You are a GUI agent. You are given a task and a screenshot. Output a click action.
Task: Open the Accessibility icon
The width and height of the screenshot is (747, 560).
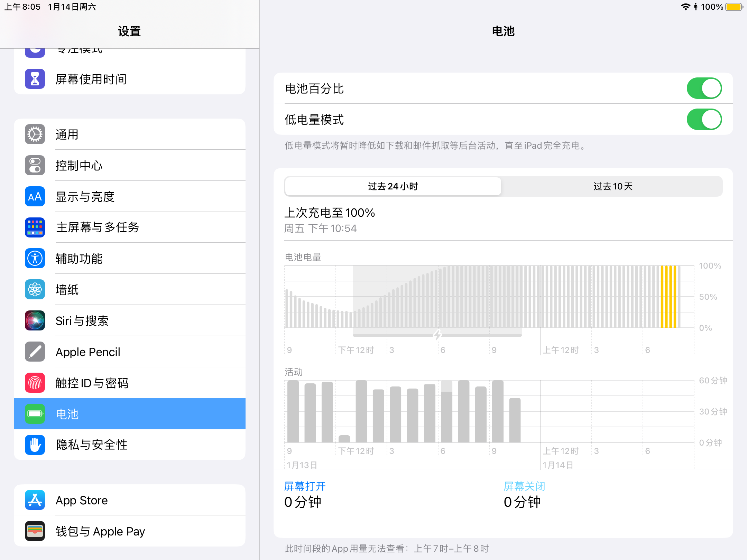click(x=35, y=258)
